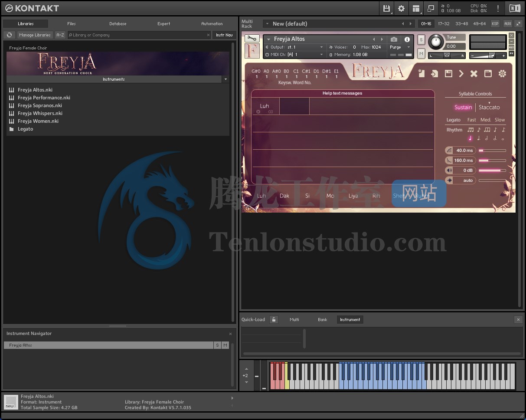Enable Sustain syllable mode
The height and width of the screenshot is (420, 526).
[x=463, y=107]
